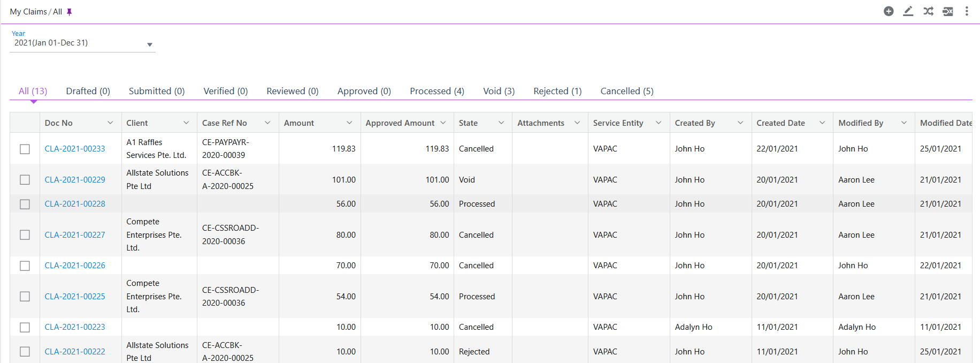Switch to the Processed (4) tab
The height and width of the screenshot is (363, 980).
[437, 91]
